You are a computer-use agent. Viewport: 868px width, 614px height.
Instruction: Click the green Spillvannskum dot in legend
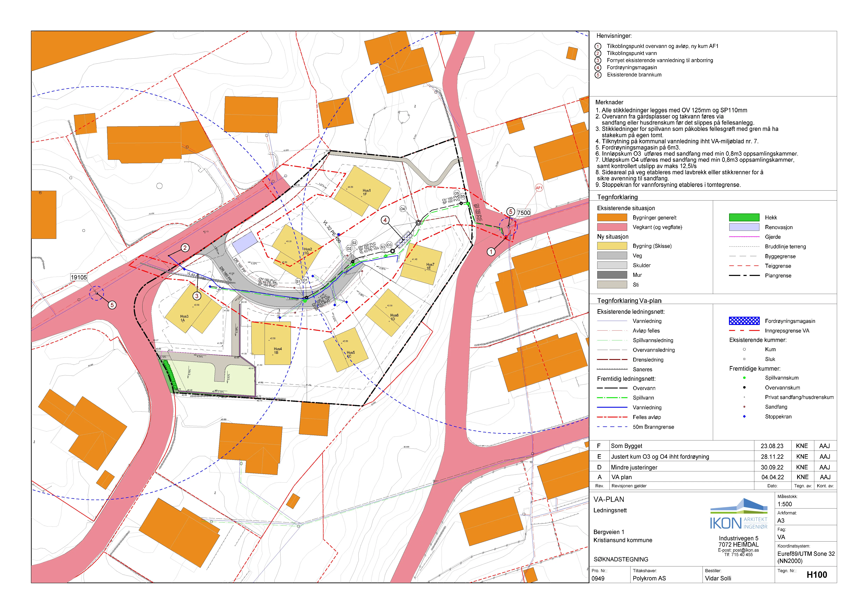pyautogui.click(x=744, y=378)
